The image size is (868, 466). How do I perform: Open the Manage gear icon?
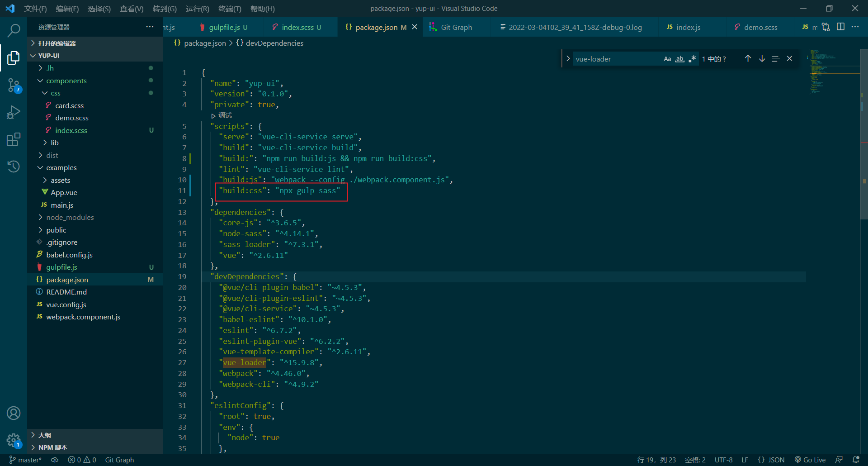tap(14, 439)
